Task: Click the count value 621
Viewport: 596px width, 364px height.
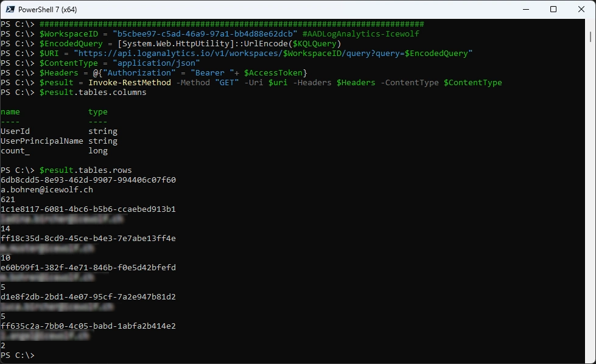Action: point(8,200)
